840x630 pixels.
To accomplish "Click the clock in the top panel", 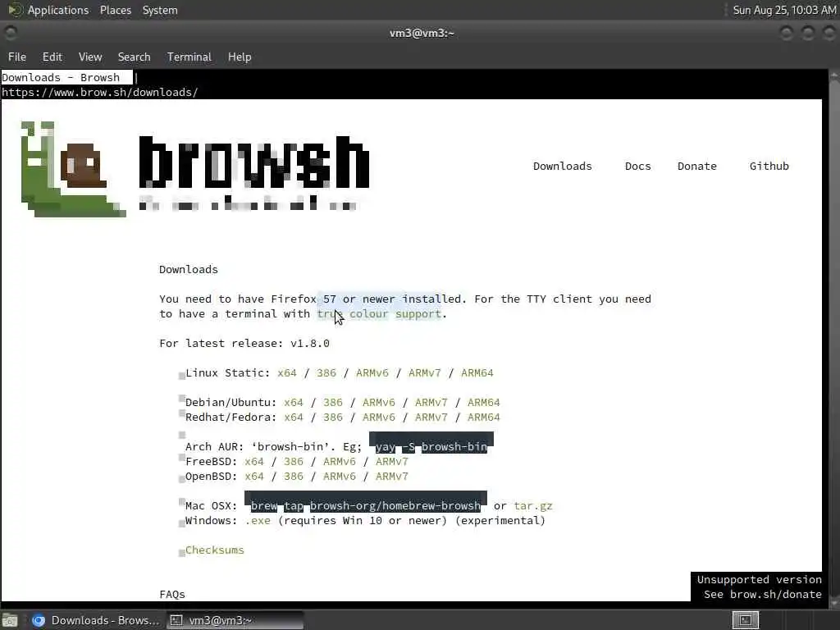I will 784,10.
